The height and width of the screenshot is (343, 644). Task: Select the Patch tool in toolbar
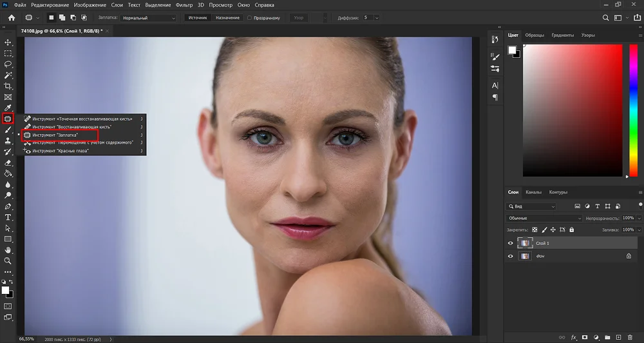pyautogui.click(x=8, y=119)
